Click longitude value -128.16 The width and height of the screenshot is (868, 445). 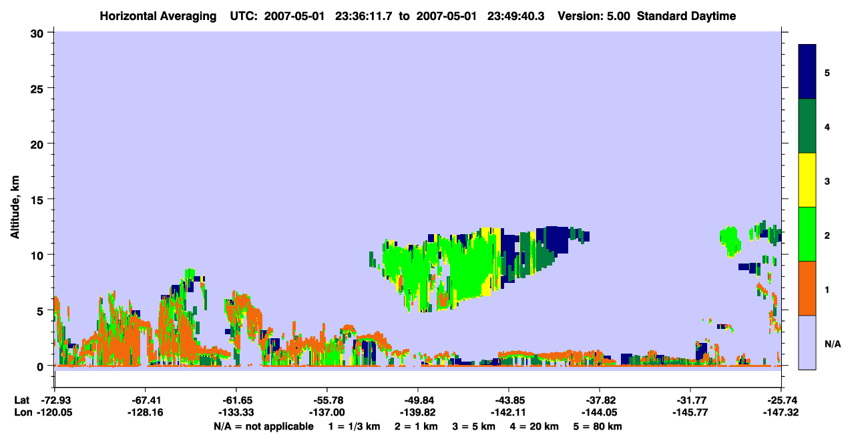[145, 412]
